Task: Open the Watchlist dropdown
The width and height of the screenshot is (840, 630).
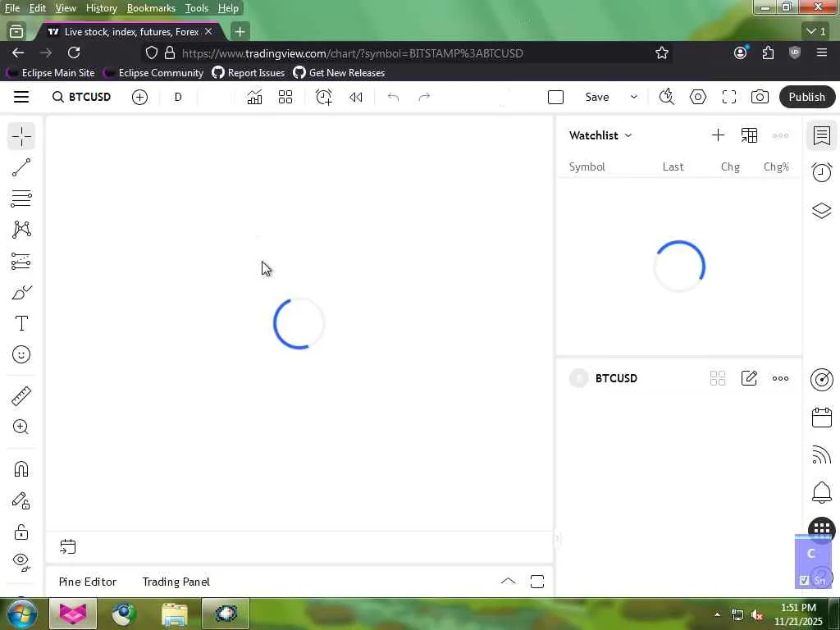Action: (x=600, y=135)
